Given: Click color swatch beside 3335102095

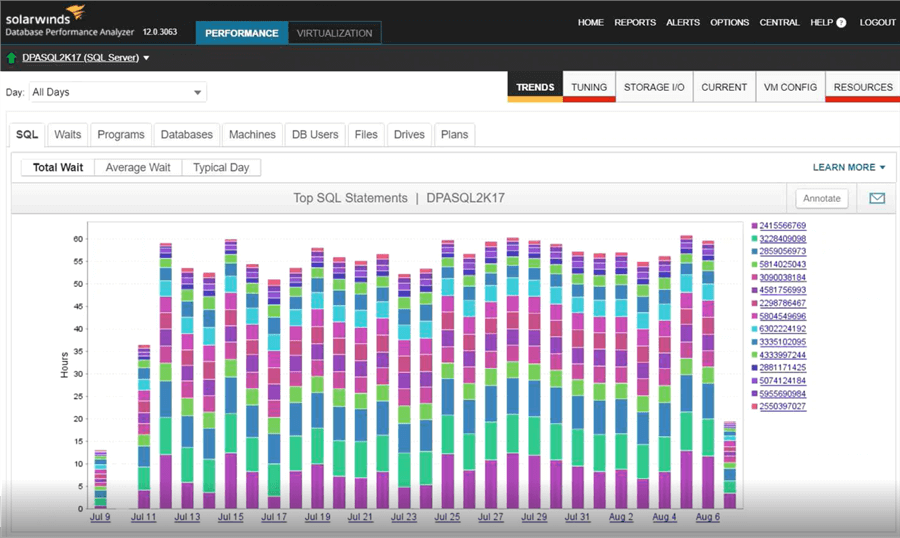Looking at the screenshot, I should pos(754,342).
